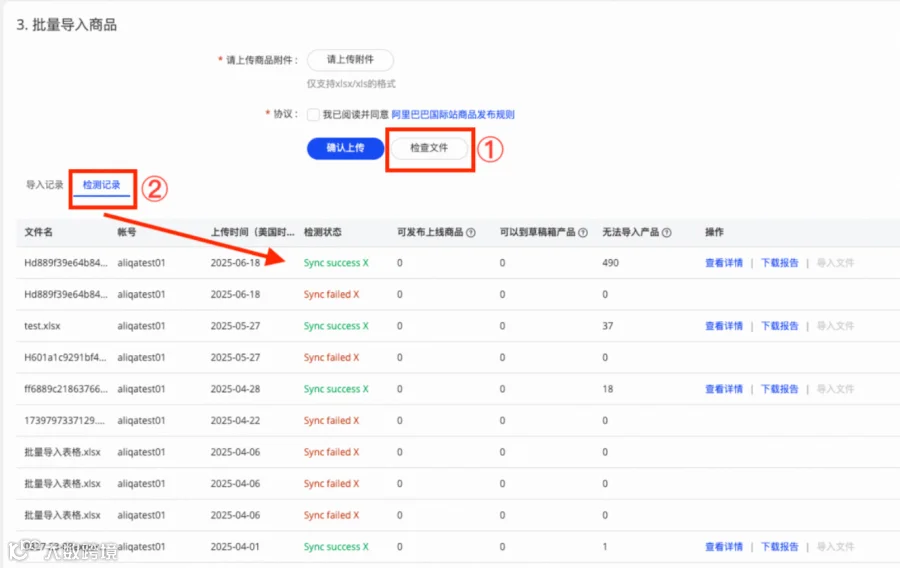The height and width of the screenshot is (568, 900).
Task: Click the 检查文件 button
Action: click(429, 148)
